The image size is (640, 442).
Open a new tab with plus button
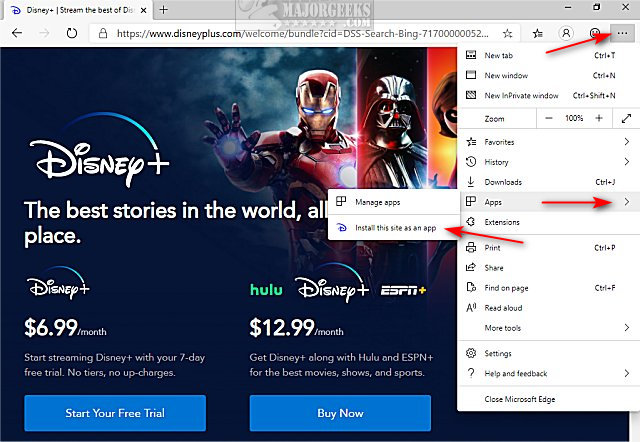(164, 10)
